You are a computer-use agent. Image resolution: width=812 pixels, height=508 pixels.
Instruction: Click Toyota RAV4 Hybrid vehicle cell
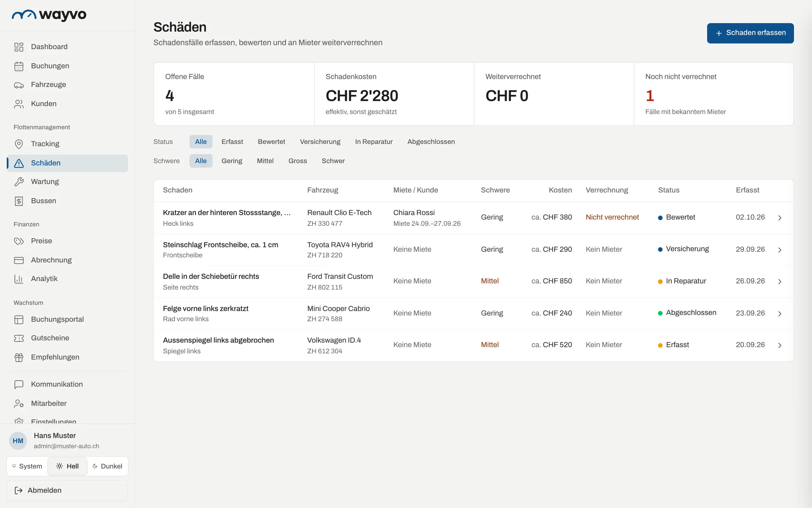(340, 250)
